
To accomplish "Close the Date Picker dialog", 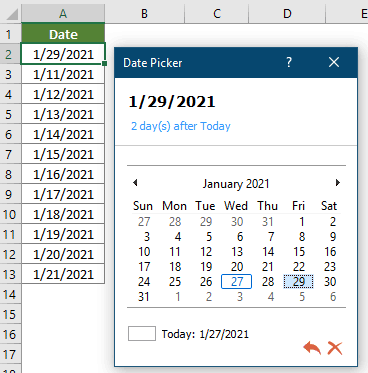I will pyautogui.click(x=334, y=62).
